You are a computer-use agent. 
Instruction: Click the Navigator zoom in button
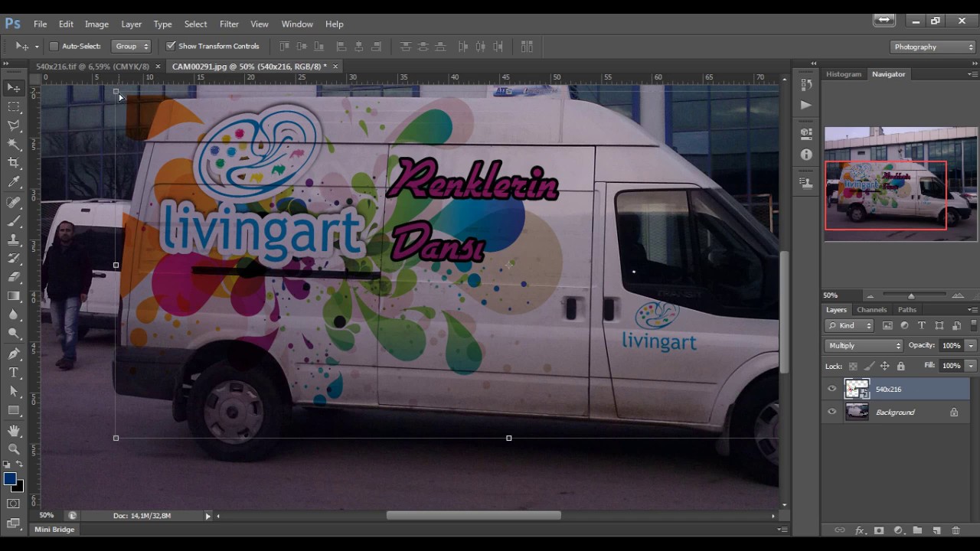pos(958,295)
